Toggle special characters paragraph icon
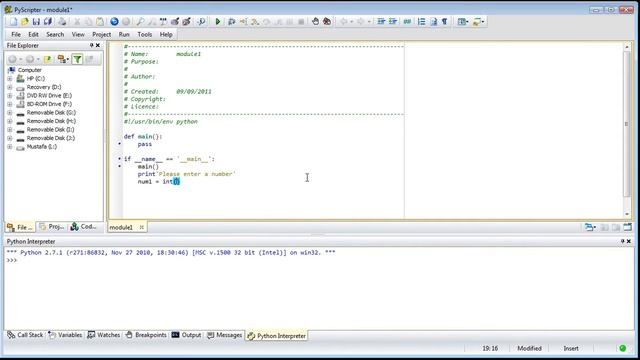This screenshot has height=360, width=640. click(x=444, y=22)
